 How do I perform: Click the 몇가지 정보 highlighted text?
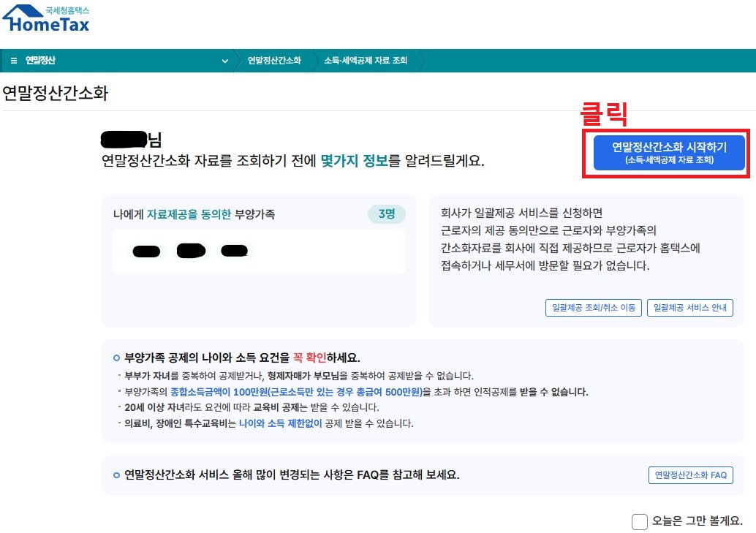[354, 161]
